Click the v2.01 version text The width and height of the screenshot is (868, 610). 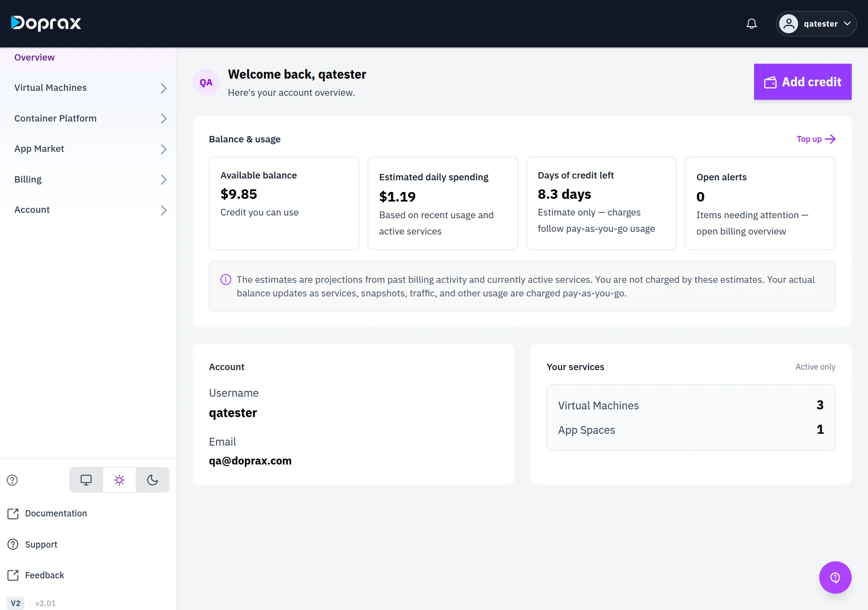point(46,603)
